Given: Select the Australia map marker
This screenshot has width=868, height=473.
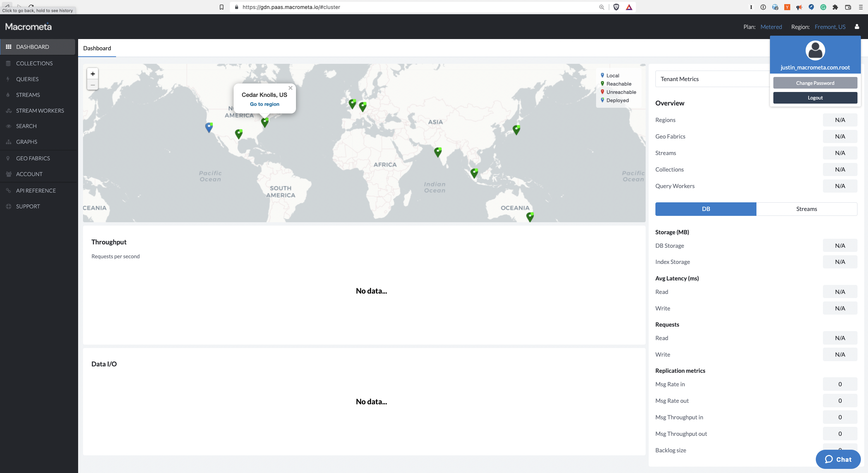Looking at the screenshot, I should coord(530,217).
